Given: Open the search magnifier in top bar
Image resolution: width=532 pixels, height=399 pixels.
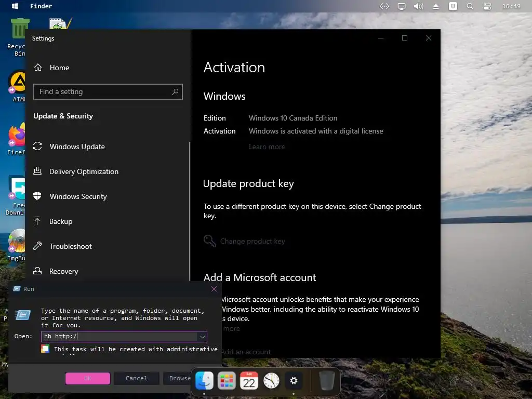Looking at the screenshot, I should coord(470,6).
